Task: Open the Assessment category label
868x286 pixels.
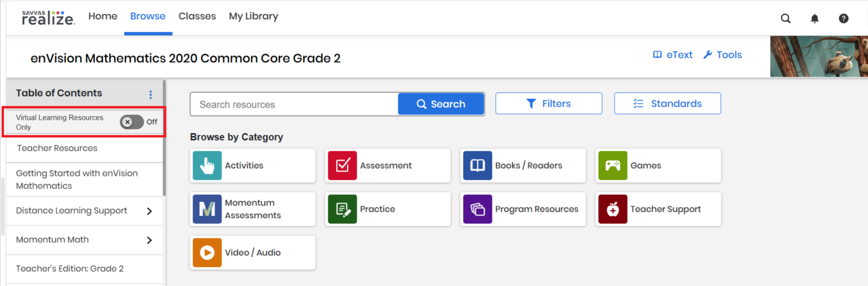Action: [386, 166]
